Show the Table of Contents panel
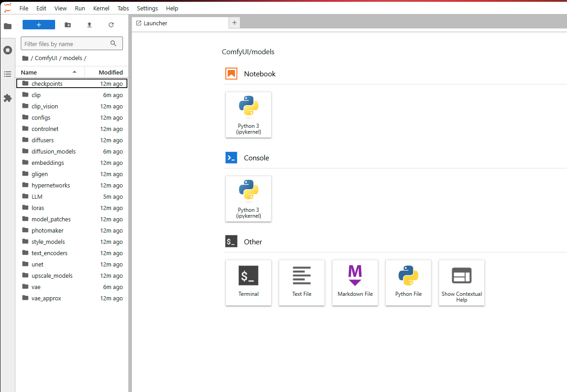Image resolution: width=567 pixels, height=392 pixels. point(8,74)
